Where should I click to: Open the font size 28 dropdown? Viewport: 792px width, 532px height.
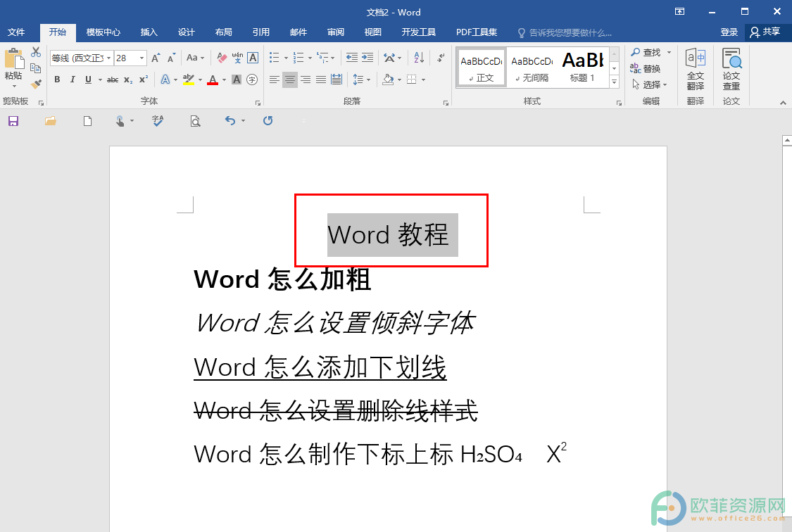142,58
